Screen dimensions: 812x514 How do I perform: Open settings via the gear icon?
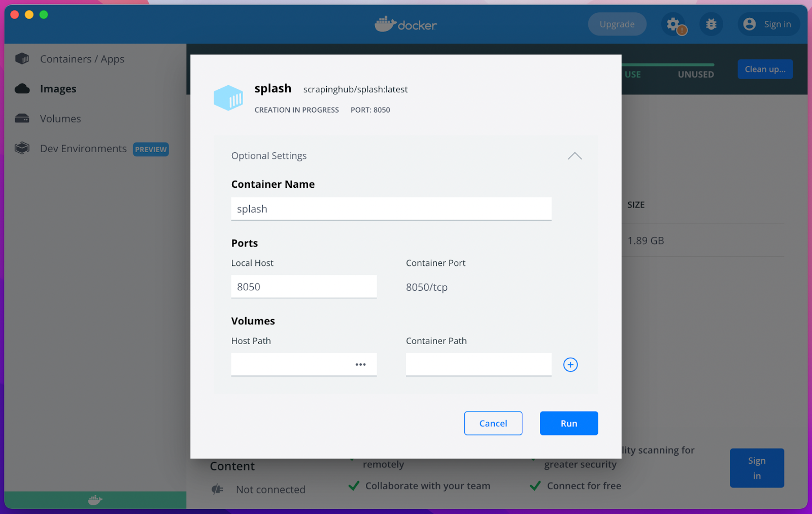[672, 24]
